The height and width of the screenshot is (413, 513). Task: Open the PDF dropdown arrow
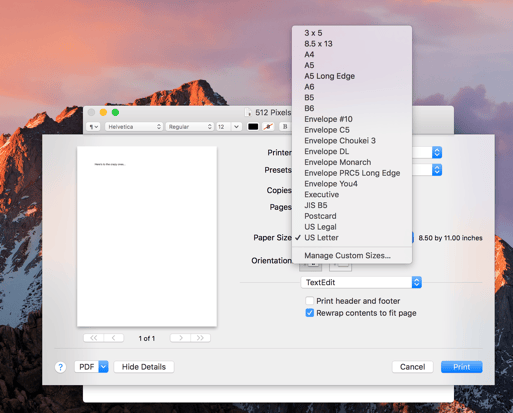click(x=103, y=367)
